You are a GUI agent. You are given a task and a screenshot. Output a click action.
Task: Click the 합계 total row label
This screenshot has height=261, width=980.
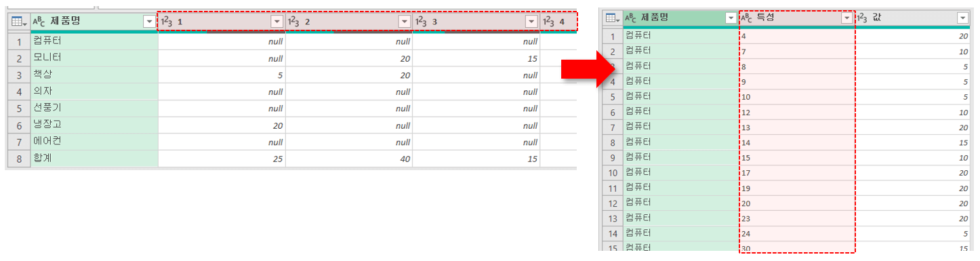click(94, 158)
